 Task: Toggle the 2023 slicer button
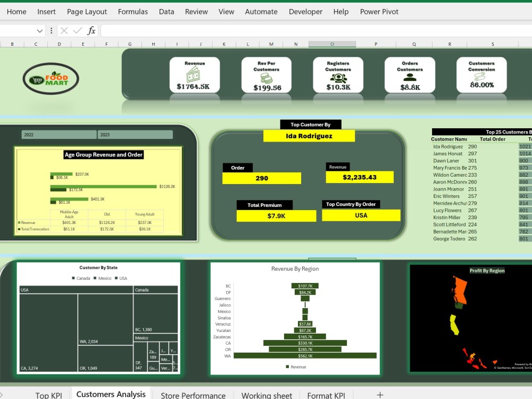(135, 134)
